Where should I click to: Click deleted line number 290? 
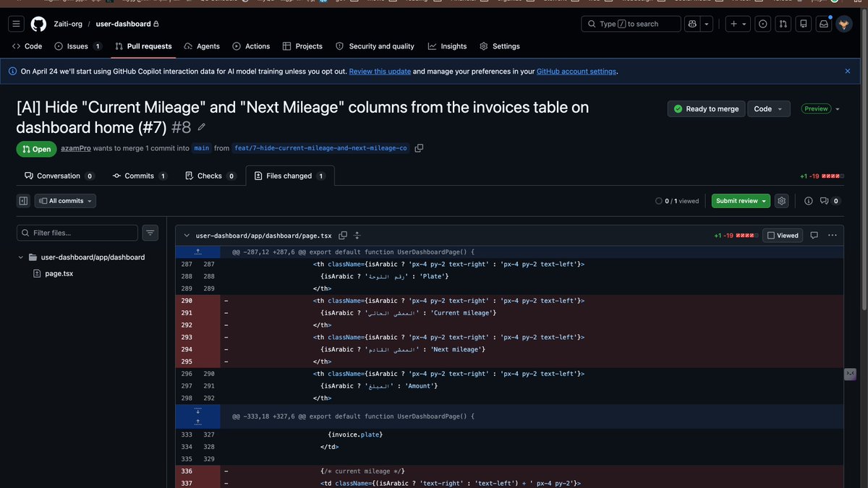click(187, 301)
